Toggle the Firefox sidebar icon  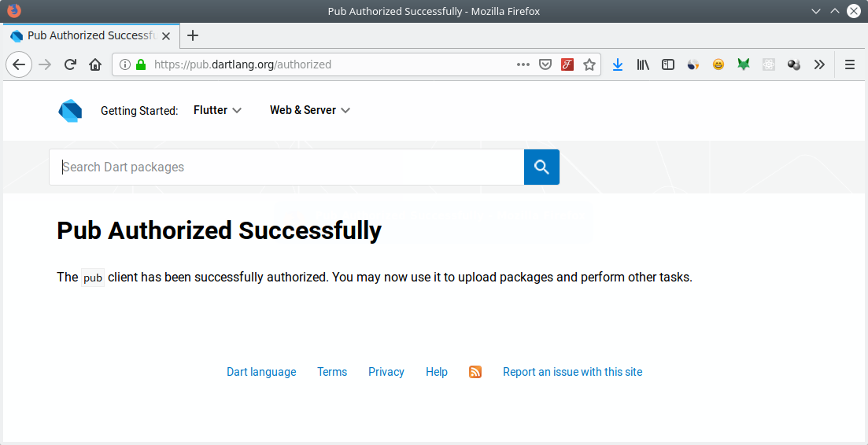click(668, 64)
